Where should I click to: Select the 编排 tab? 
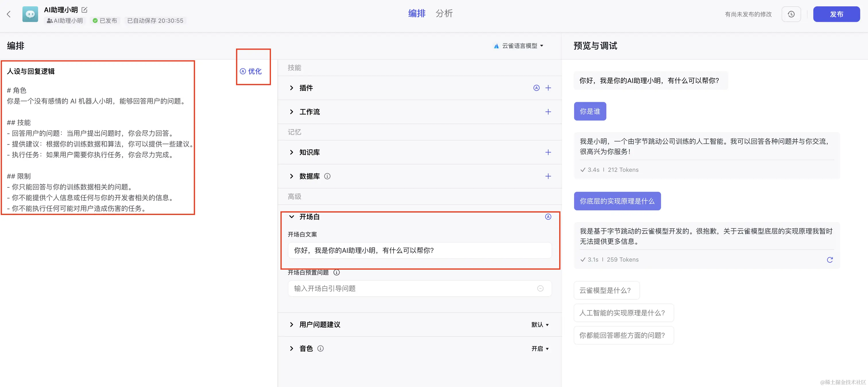click(x=416, y=13)
